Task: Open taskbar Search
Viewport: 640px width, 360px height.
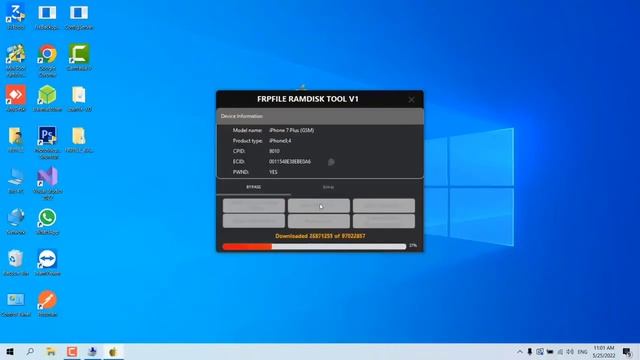Action: (x=30, y=351)
